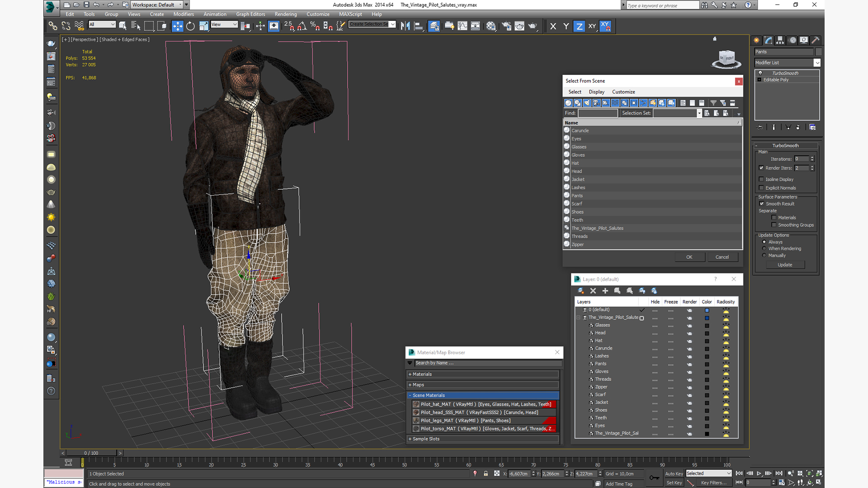Open the Graph Editors menu

[x=250, y=14]
